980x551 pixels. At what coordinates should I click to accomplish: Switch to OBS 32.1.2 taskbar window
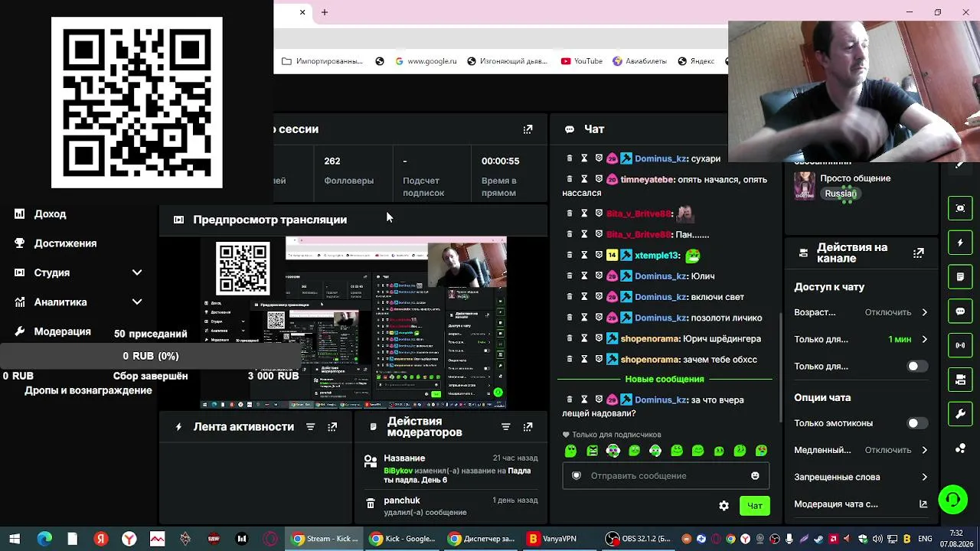(x=639, y=539)
